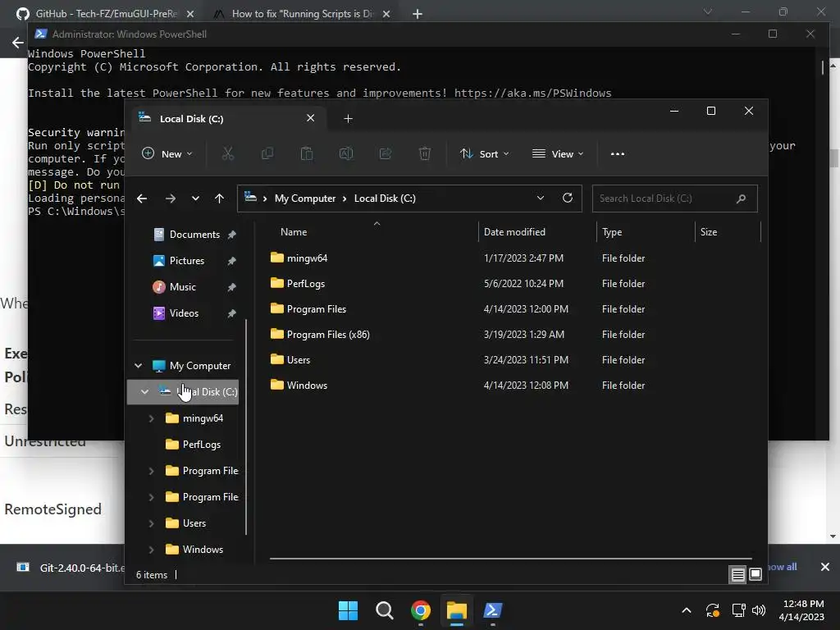The image size is (840, 630).
Task: Go forward with Explorer forward arrow
Action: point(171,199)
